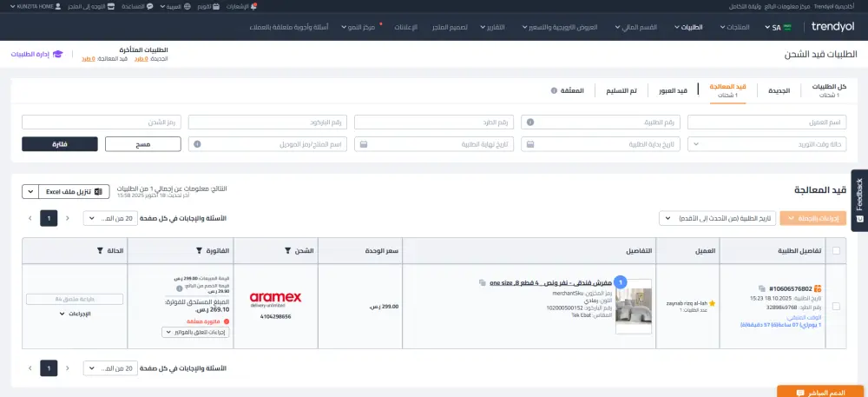Switch to كل الطلبيات all orders tab

pos(829,90)
